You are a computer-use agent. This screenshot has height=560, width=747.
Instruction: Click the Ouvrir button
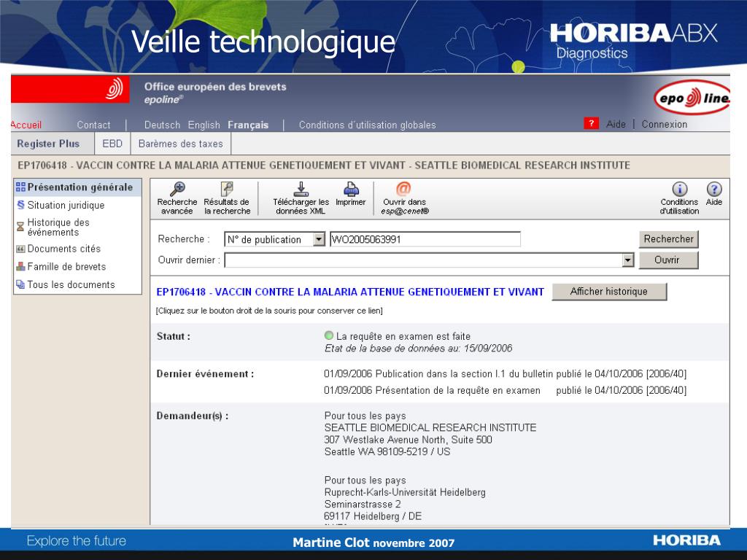[668, 260]
